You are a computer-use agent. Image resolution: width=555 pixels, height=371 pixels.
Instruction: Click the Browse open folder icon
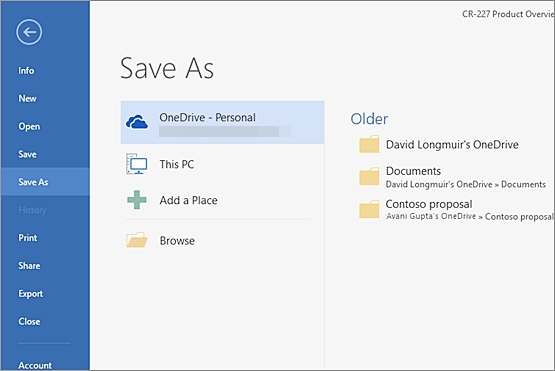click(137, 240)
